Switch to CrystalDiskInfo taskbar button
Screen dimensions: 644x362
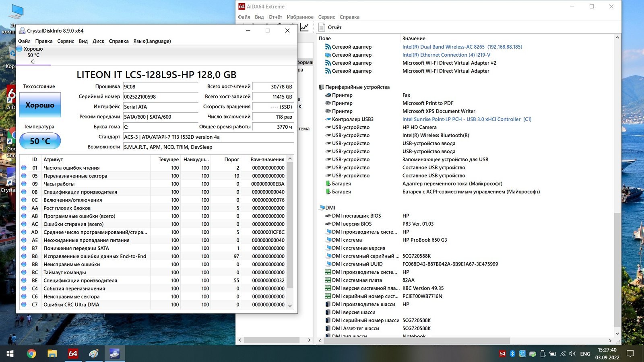tap(115, 354)
